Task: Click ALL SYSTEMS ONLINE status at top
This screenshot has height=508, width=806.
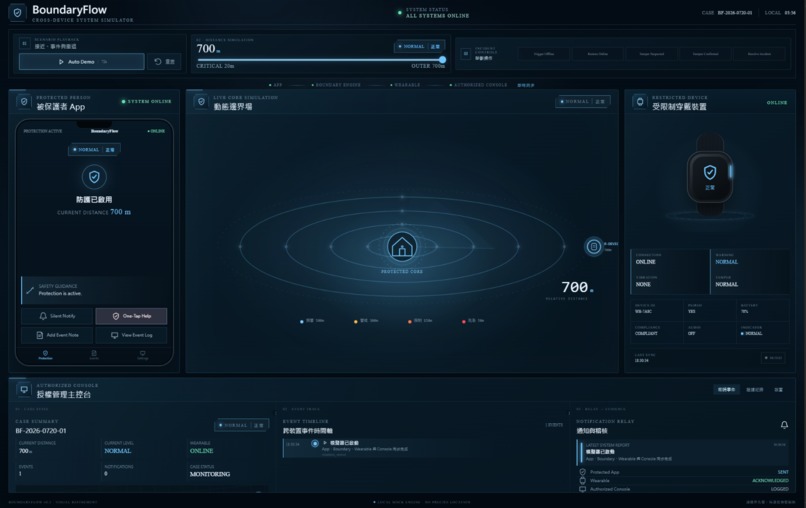Action: (437, 16)
